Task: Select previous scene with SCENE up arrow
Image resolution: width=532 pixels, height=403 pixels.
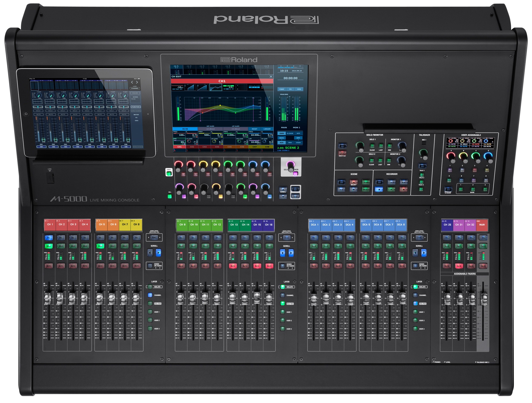Action: [353, 182]
